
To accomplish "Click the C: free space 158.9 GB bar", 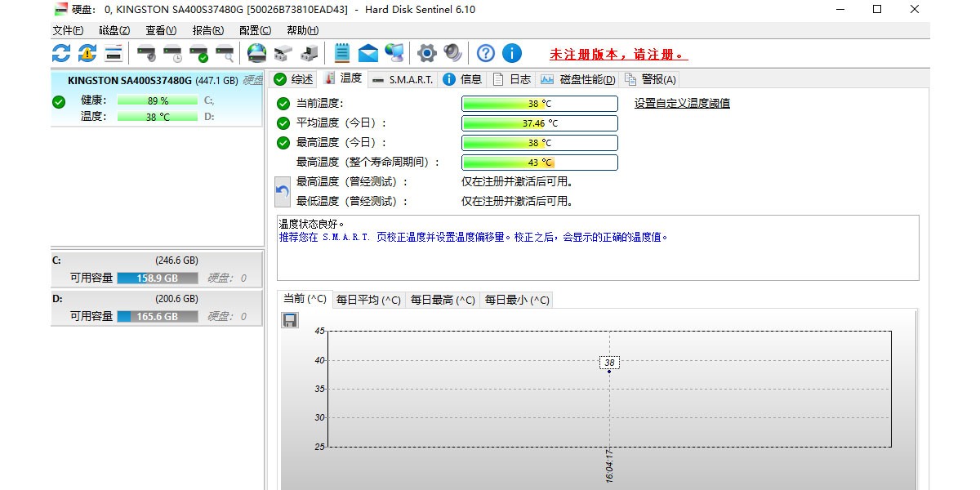I will point(158,278).
